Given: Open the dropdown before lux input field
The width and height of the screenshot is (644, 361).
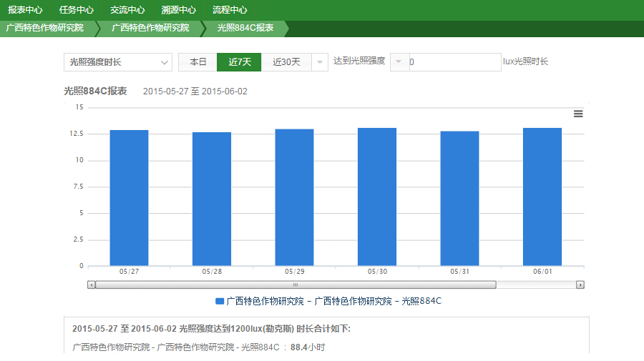Looking at the screenshot, I should pyautogui.click(x=399, y=62).
